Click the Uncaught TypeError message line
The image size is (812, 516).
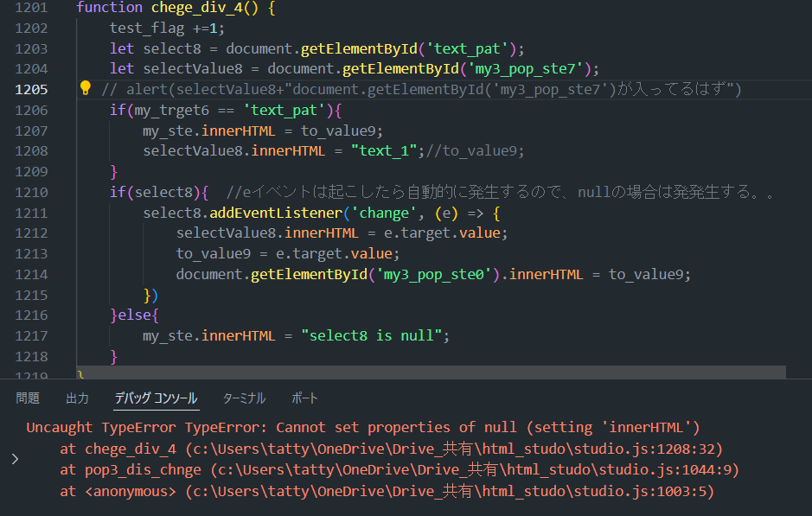click(x=363, y=428)
